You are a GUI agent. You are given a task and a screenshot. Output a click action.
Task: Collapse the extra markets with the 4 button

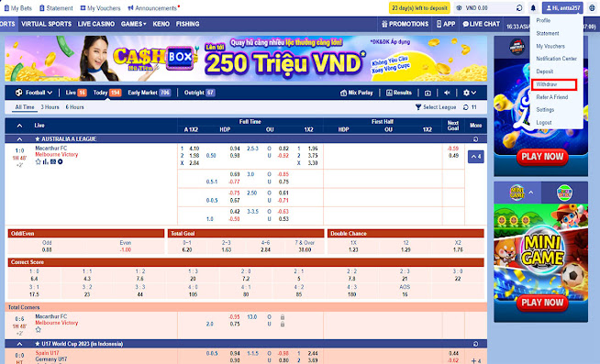click(x=475, y=157)
